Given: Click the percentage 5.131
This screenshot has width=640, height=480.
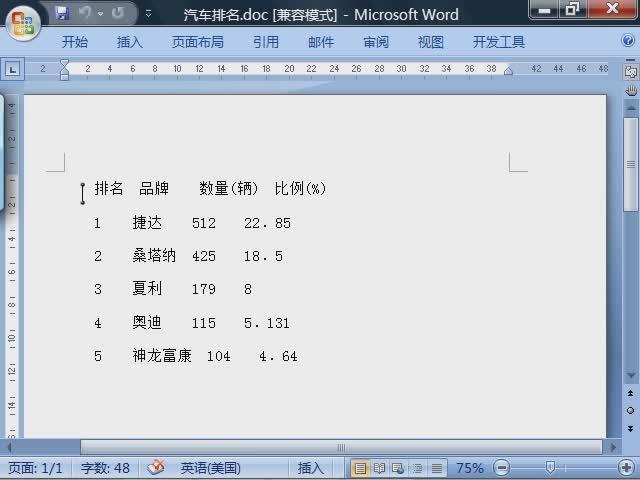Looking at the screenshot, I should pos(267,323).
